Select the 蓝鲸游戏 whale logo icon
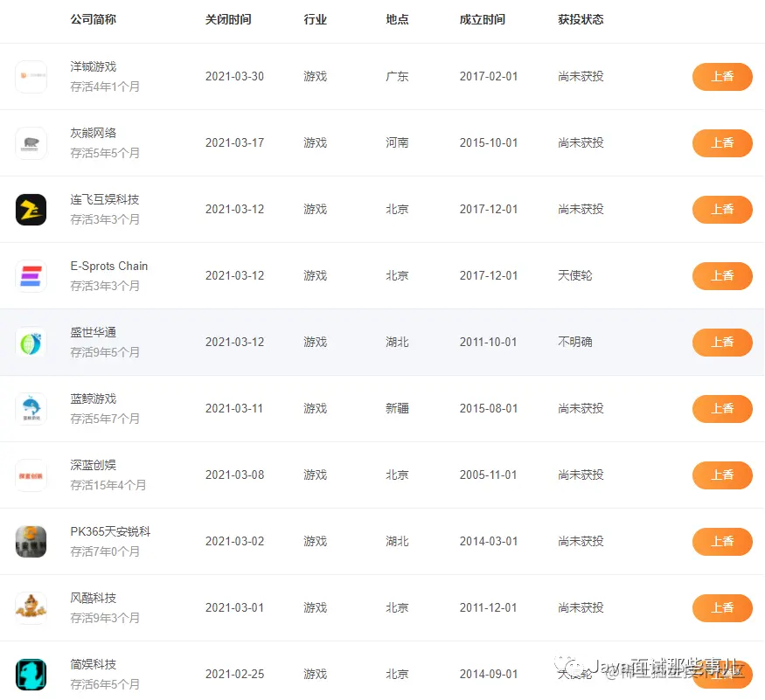 tap(31, 408)
